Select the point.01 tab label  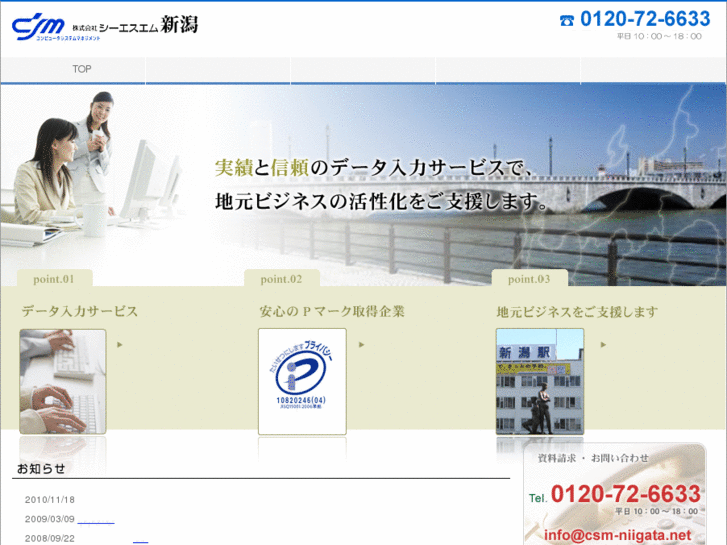point(54,279)
